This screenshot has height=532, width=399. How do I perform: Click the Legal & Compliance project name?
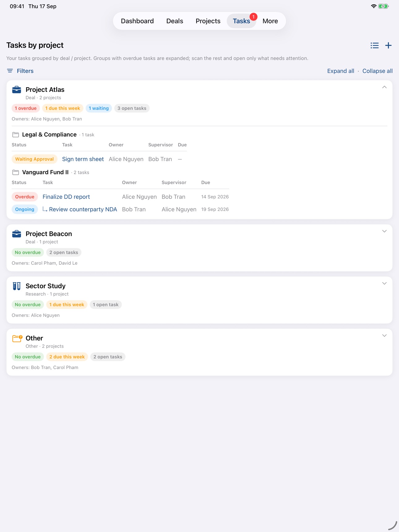pos(49,135)
